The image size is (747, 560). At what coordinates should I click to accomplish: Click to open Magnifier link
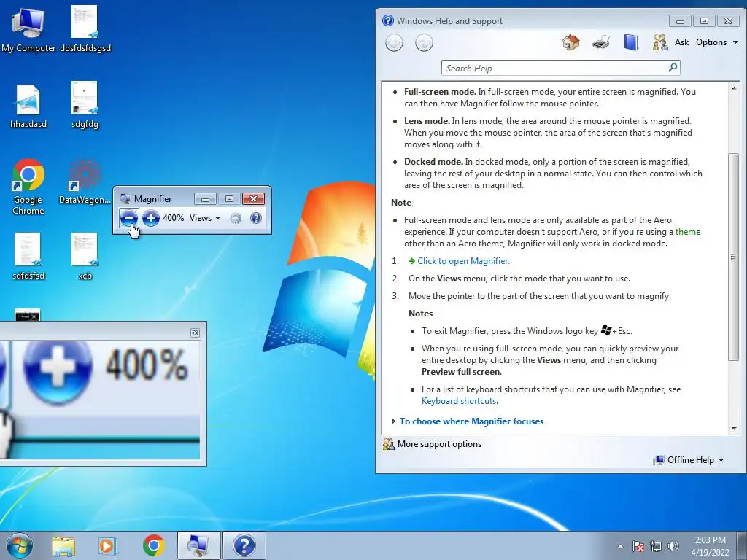tap(463, 261)
